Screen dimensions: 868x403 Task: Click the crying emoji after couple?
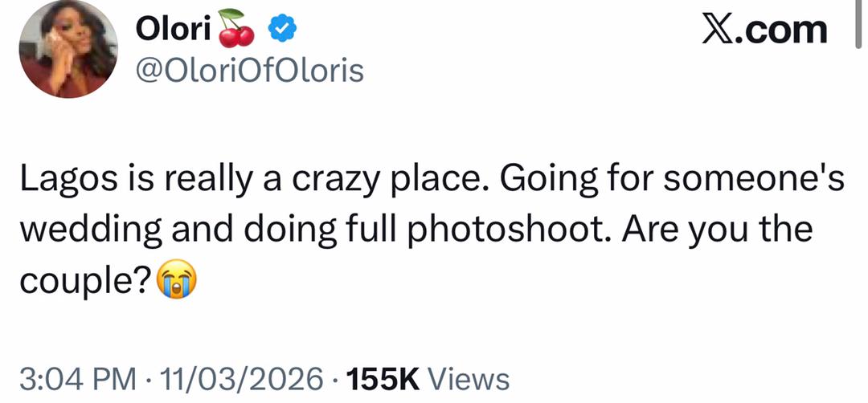[175, 279]
